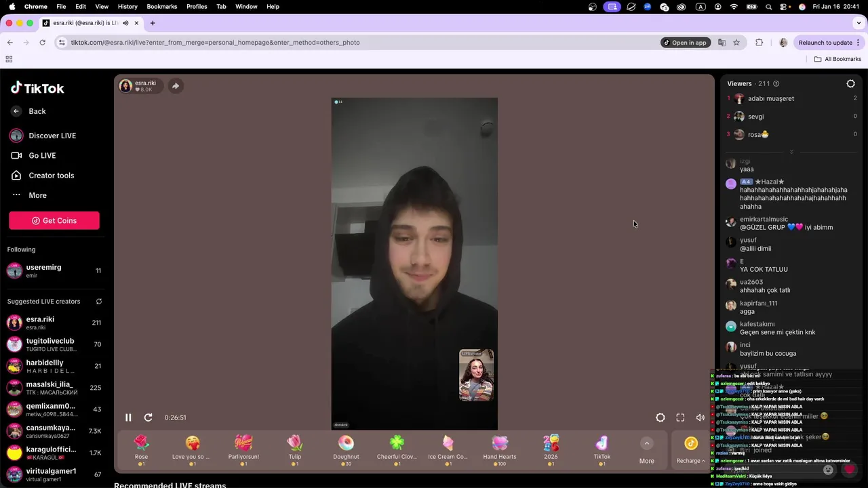Share the stream via arrow icon

176,86
